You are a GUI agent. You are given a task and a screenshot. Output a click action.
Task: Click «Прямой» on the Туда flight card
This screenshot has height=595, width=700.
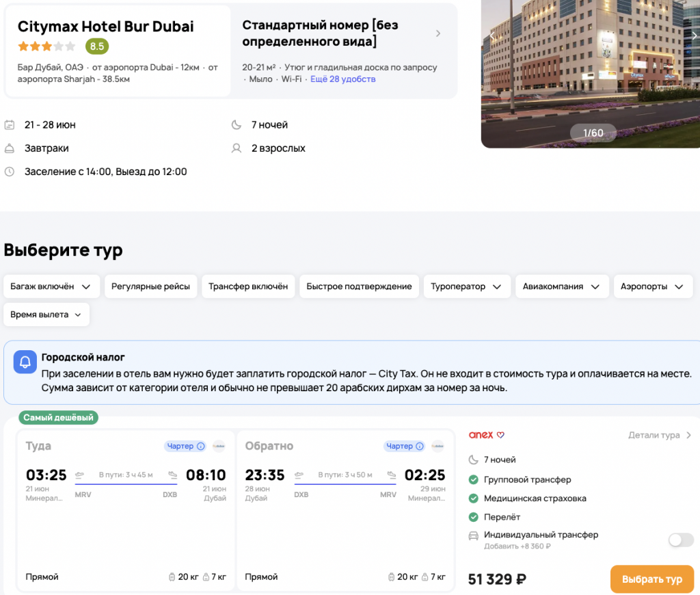click(42, 577)
